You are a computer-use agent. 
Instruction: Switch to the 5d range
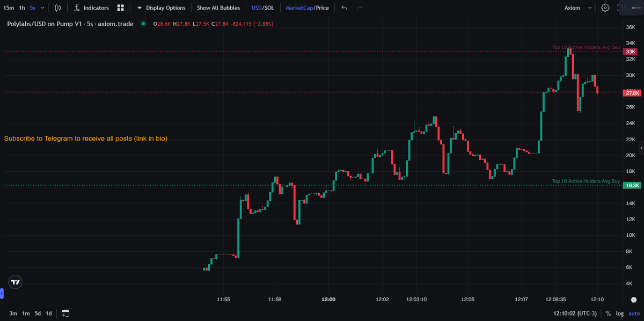[37, 313]
